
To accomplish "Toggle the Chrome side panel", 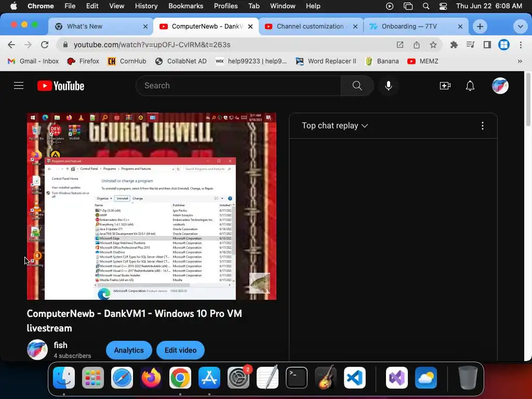I will coord(487,45).
